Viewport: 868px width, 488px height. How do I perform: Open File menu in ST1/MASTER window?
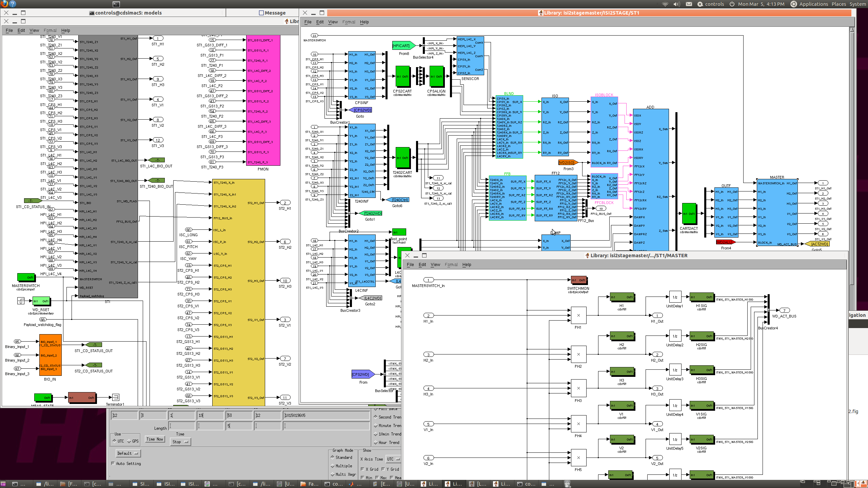410,265
